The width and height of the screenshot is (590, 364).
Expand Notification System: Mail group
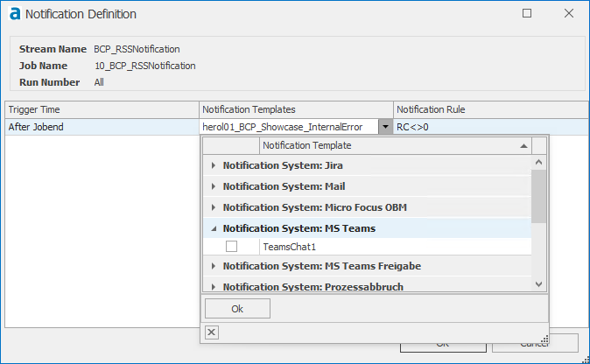[x=214, y=186]
